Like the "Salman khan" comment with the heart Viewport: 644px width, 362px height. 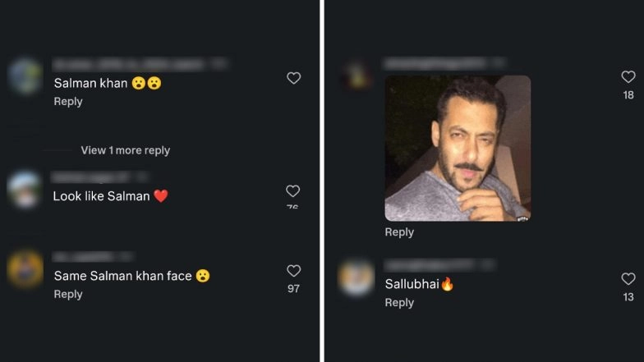coord(293,78)
